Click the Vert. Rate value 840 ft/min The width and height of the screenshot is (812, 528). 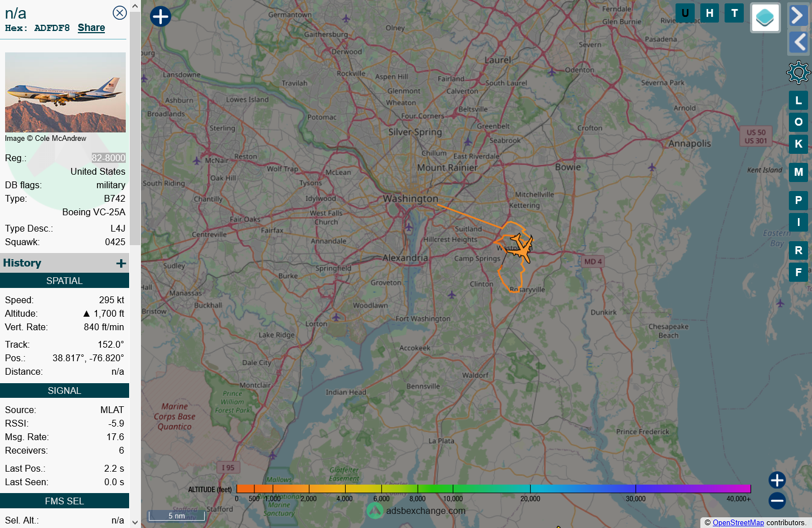104,327
